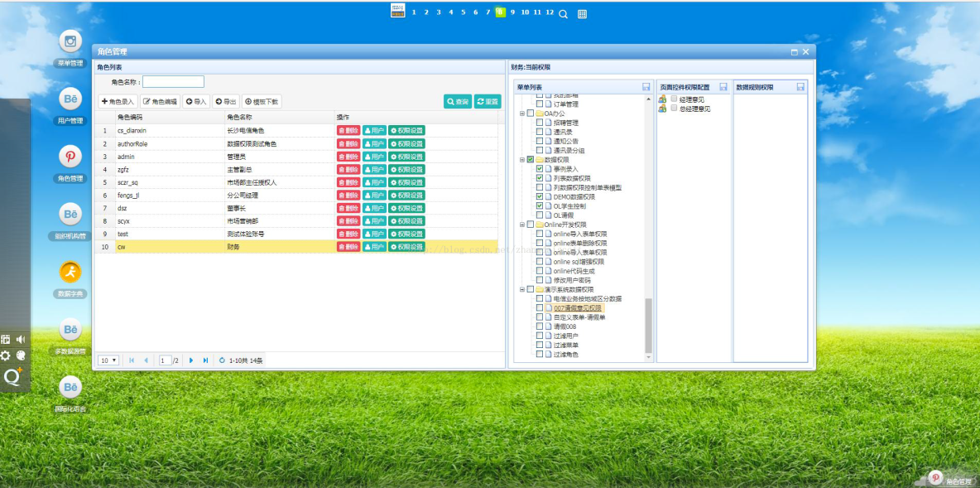Screen dimensions: 980x488
Task: Click 角色录入 add role button
Action: (x=118, y=101)
